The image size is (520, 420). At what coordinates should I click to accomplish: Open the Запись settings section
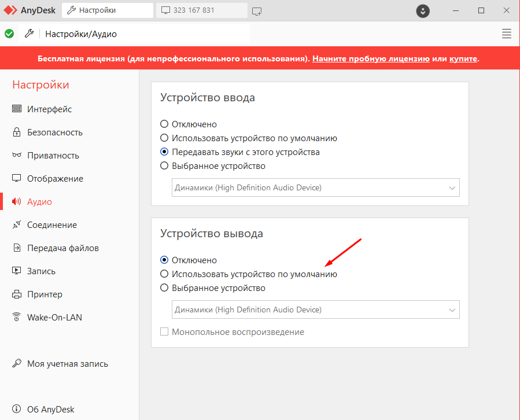41,271
